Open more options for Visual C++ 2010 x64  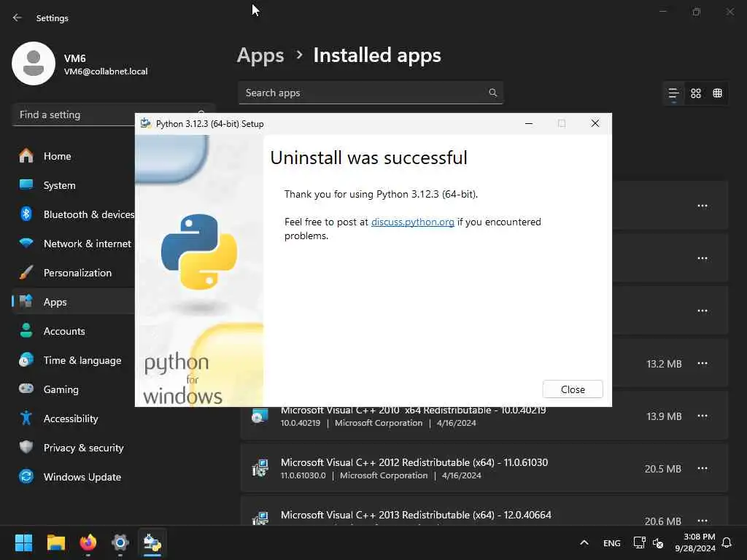pyautogui.click(x=703, y=416)
